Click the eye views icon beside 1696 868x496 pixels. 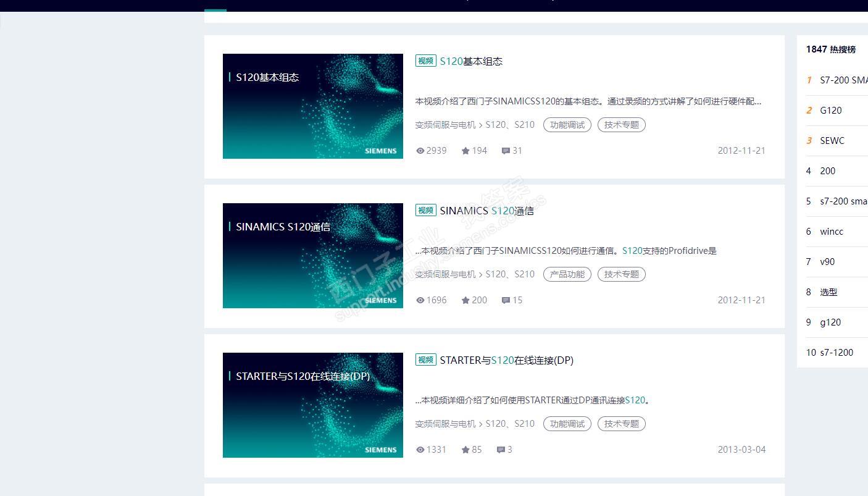click(420, 300)
